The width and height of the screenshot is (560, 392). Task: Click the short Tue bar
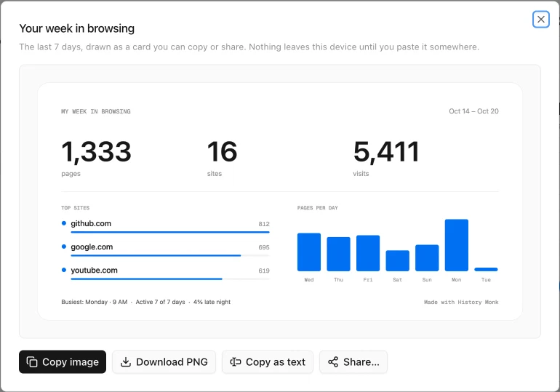coord(486,269)
